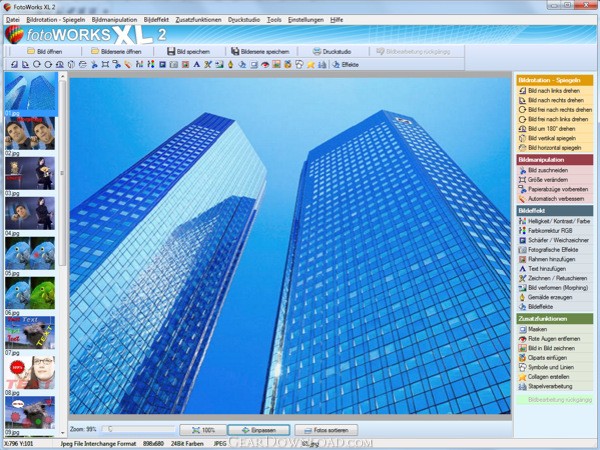Open the Tools menu
The height and width of the screenshot is (450, 600).
click(274, 20)
